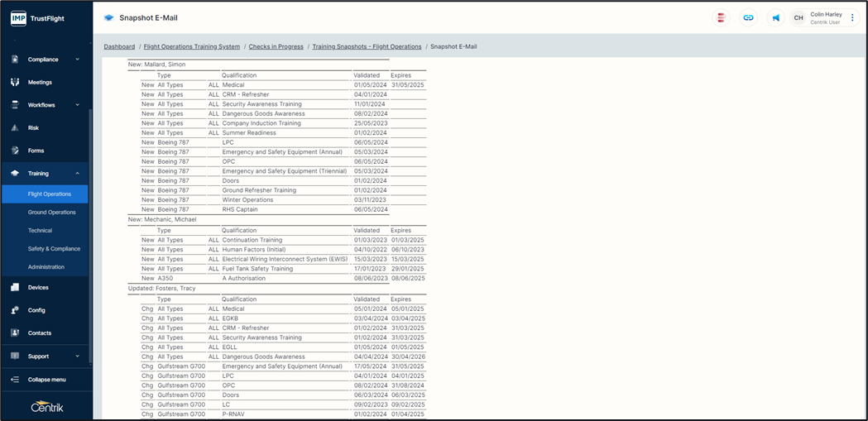Image resolution: width=868 pixels, height=421 pixels.
Task: Open the Forms icon in sidebar
Action: (15, 151)
